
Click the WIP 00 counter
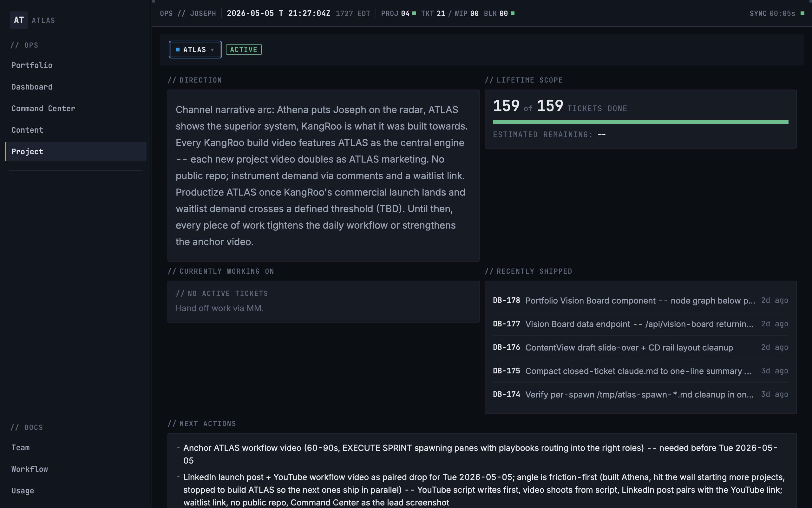tap(466, 13)
